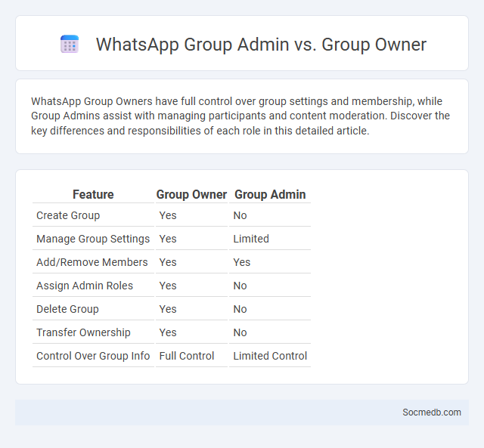Viewport: 484px width, 448px height.
Task: Click the 'Control Over Group Info' row label
Action: click(93, 356)
